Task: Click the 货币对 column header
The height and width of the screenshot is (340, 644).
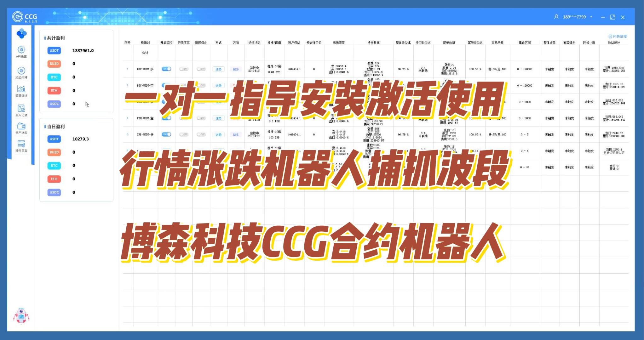Action: (x=145, y=43)
